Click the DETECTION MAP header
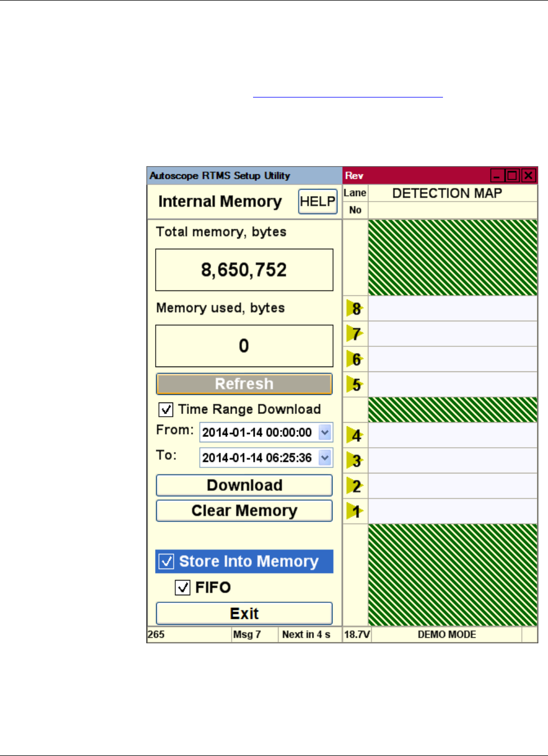This screenshot has width=548, height=756. (447, 193)
